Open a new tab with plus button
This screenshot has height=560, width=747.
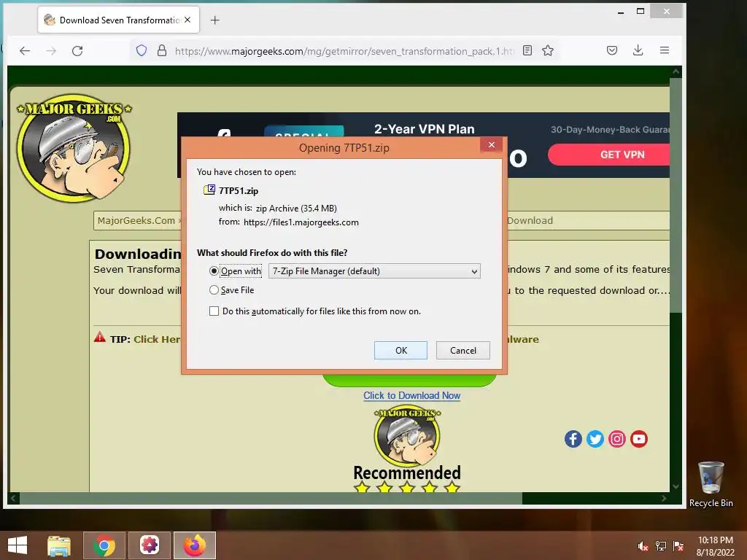click(215, 20)
